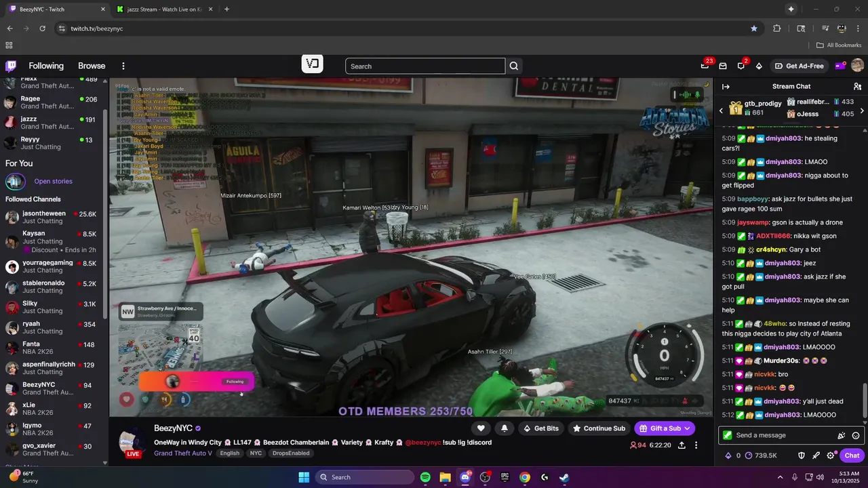The width and height of the screenshot is (868, 488).
Task: Click the English tag
Action: click(229, 453)
